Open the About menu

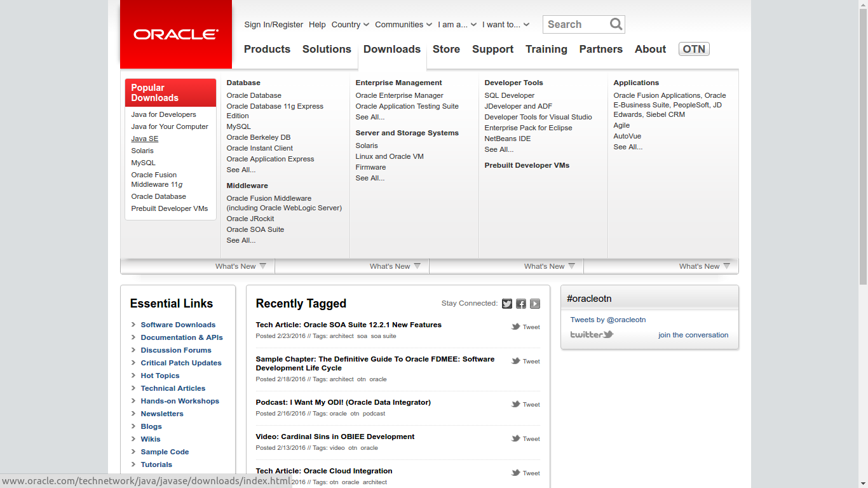coord(651,49)
